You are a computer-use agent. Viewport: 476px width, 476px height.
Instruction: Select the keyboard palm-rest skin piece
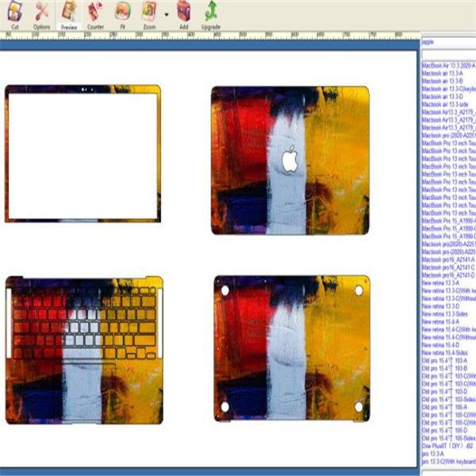click(84, 350)
